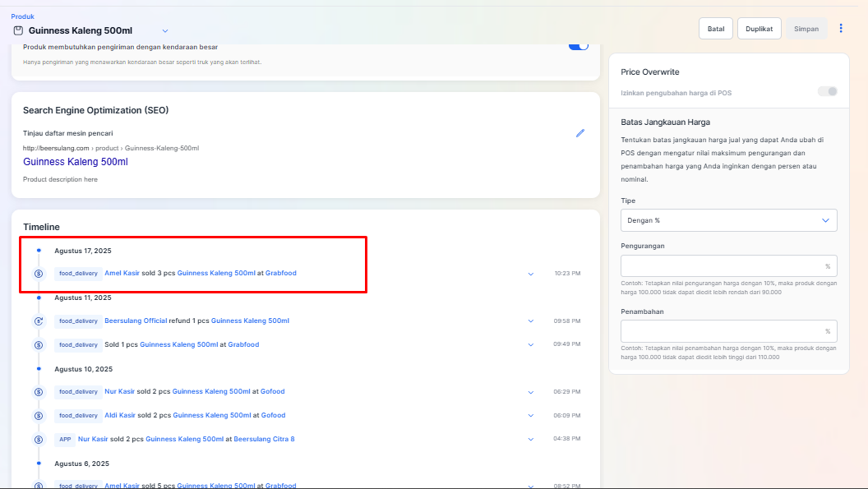Enable price change in POS toggle
This screenshot has width=868, height=489.
pos(828,91)
